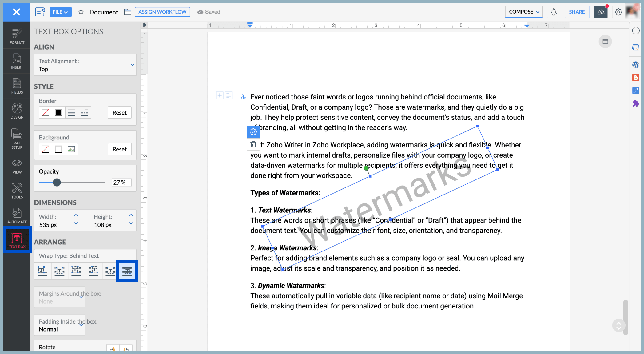Open the Page Setup panel
Image resolution: width=644 pixels, height=354 pixels.
point(17,139)
